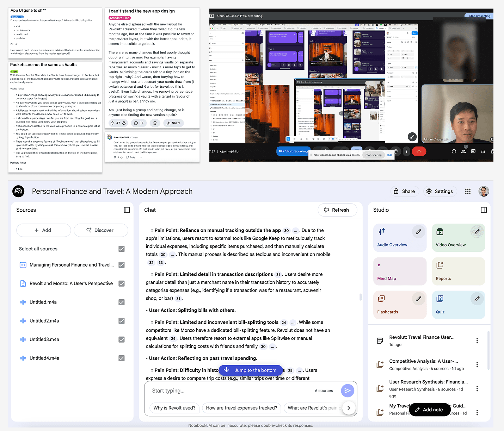Uncheck the Managing Personal Finance and Travel source
This screenshot has height=431, width=504.
tap(122, 265)
